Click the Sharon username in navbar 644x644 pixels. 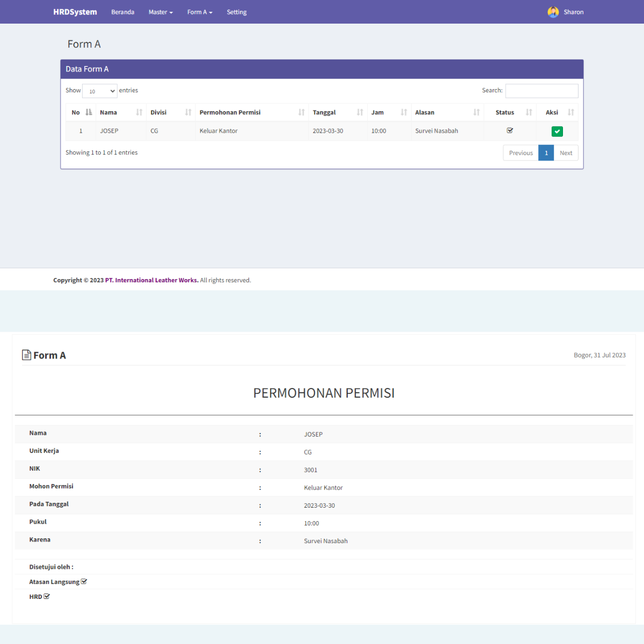tap(574, 12)
